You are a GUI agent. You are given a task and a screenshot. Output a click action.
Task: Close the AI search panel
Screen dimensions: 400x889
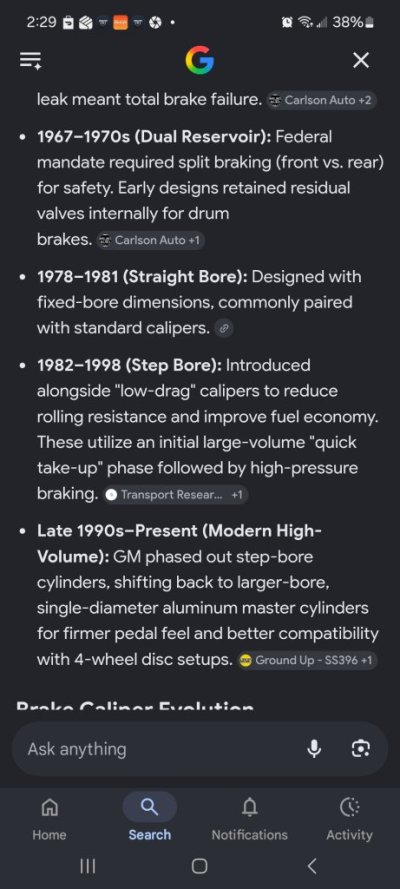pos(361,60)
